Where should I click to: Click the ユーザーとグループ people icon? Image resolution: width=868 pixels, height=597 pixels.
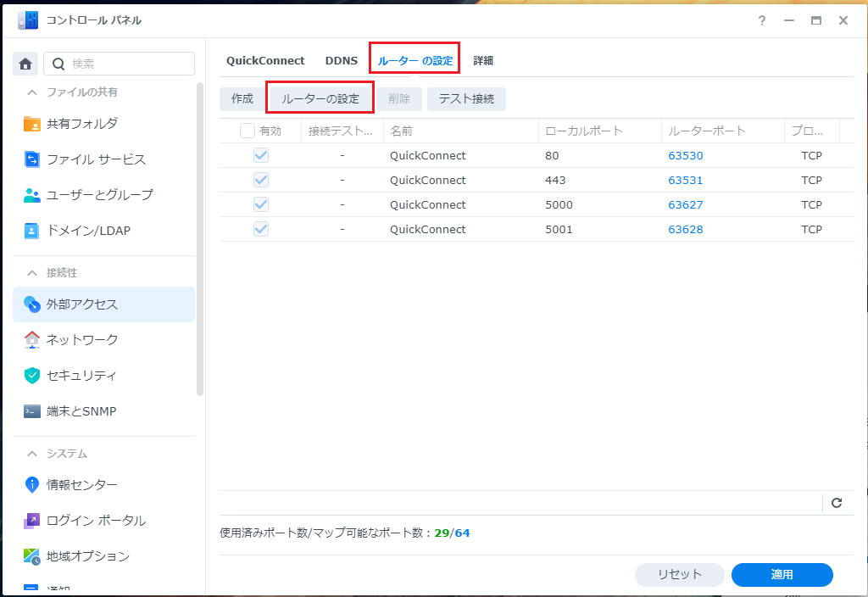point(31,195)
